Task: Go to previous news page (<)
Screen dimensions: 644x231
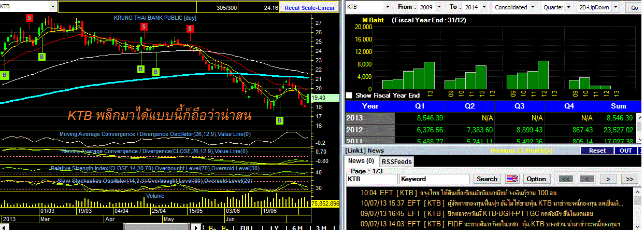Action: click(587, 179)
